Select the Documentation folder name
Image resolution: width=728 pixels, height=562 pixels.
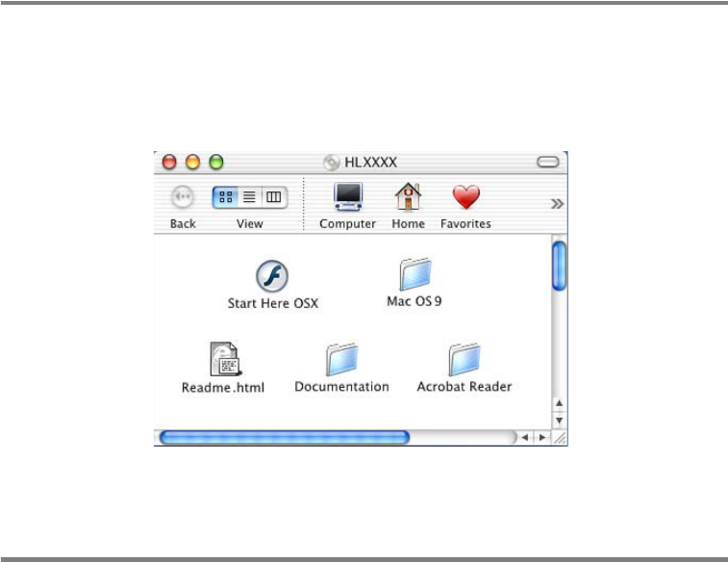(x=341, y=387)
